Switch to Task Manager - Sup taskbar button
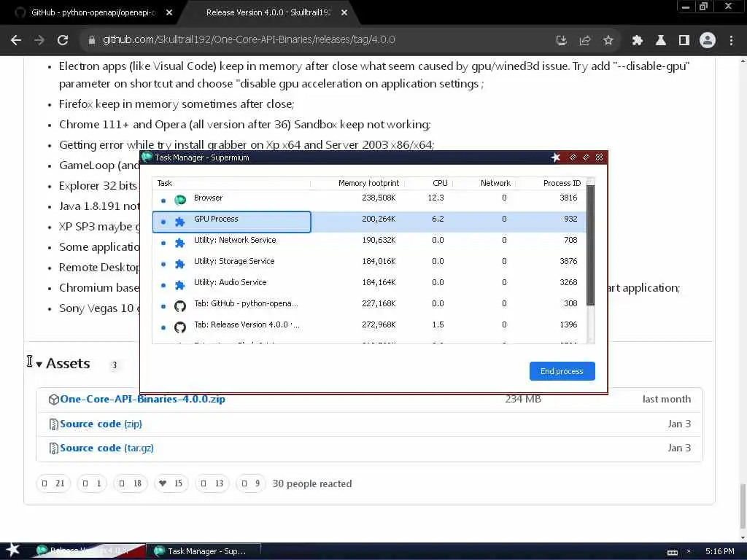Viewport: 747px width, 560px height. click(204, 551)
